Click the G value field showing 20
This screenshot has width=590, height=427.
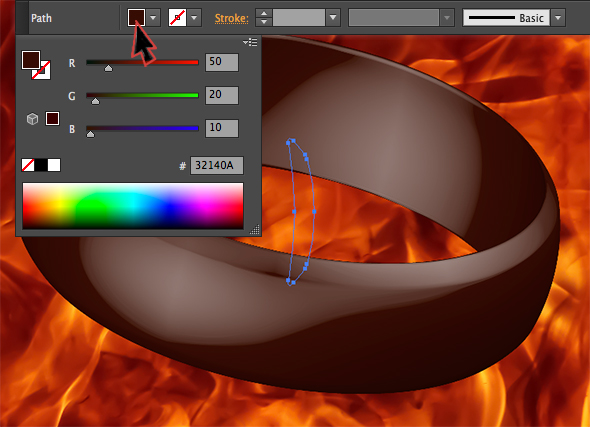(222, 95)
